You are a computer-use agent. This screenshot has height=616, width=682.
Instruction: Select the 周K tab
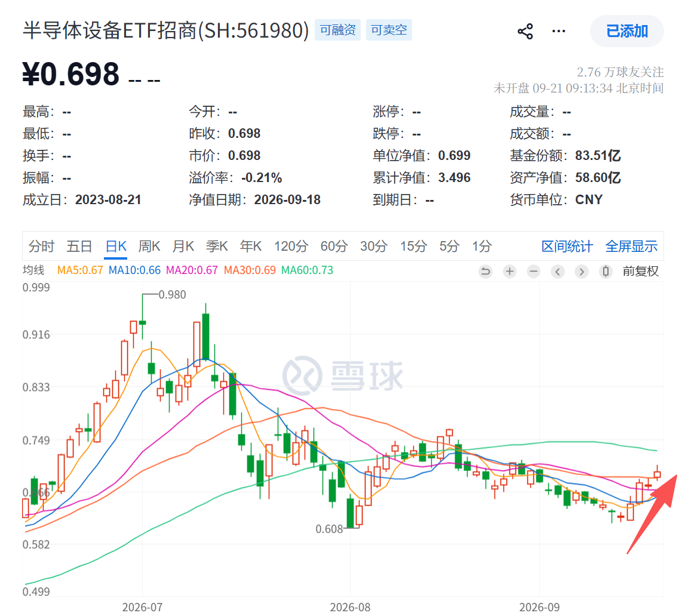(149, 247)
